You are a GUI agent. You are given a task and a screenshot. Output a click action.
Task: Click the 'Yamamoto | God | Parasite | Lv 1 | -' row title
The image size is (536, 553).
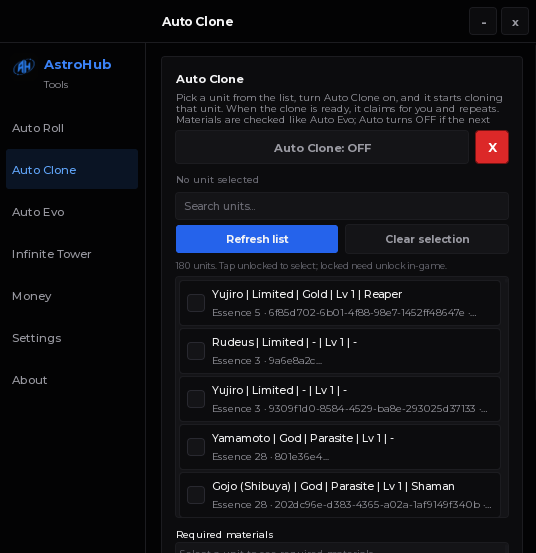(x=303, y=438)
